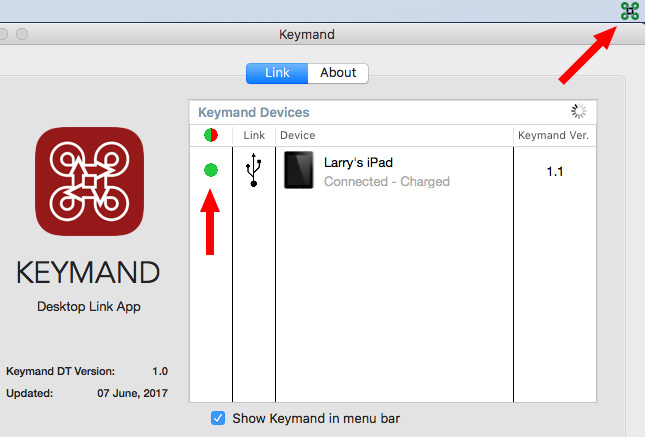Screen dimensions: 645x437
Task: Click the green status dot for Larry's iPad
Action: pos(211,170)
